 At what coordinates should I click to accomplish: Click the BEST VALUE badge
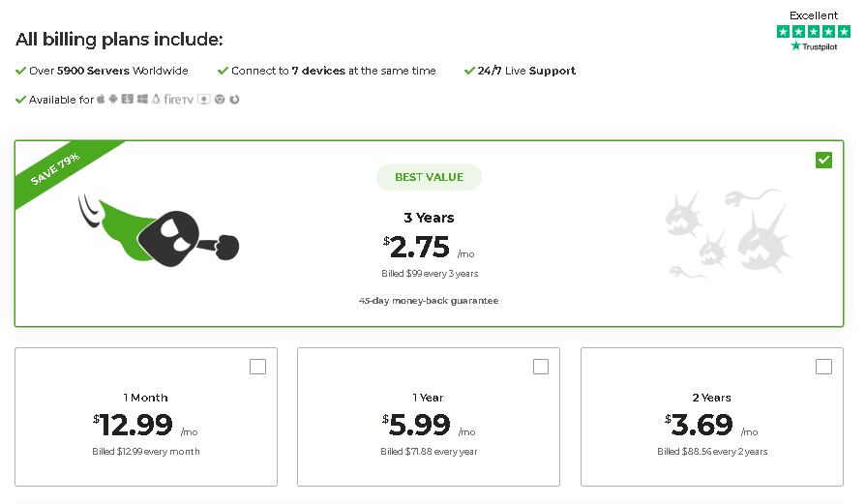[x=430, y=177]
